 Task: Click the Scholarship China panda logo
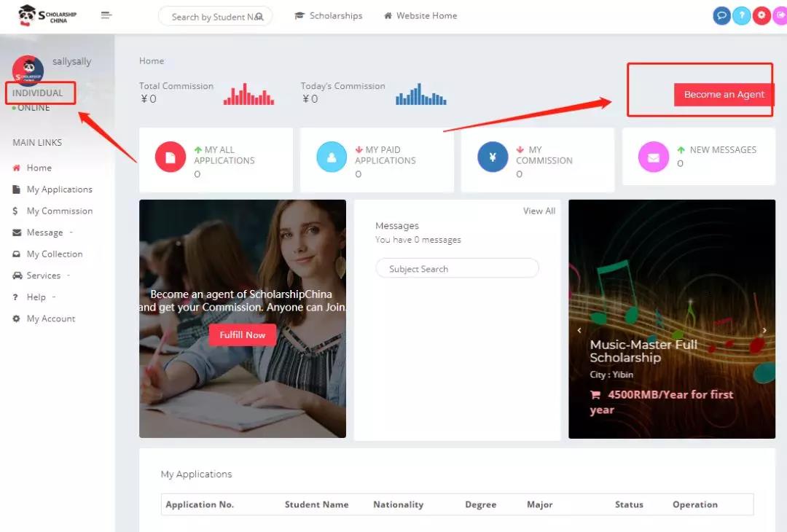coord(47,15)
